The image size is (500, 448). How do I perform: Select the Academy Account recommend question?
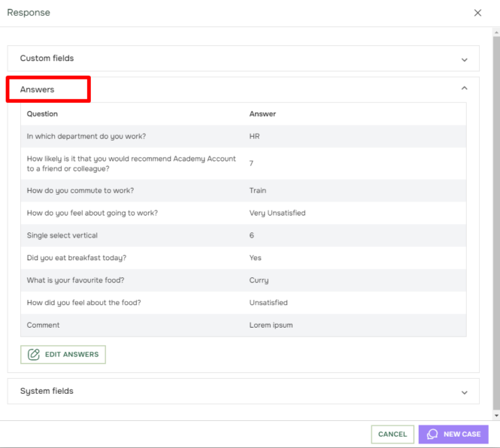(x=132, y=164)
